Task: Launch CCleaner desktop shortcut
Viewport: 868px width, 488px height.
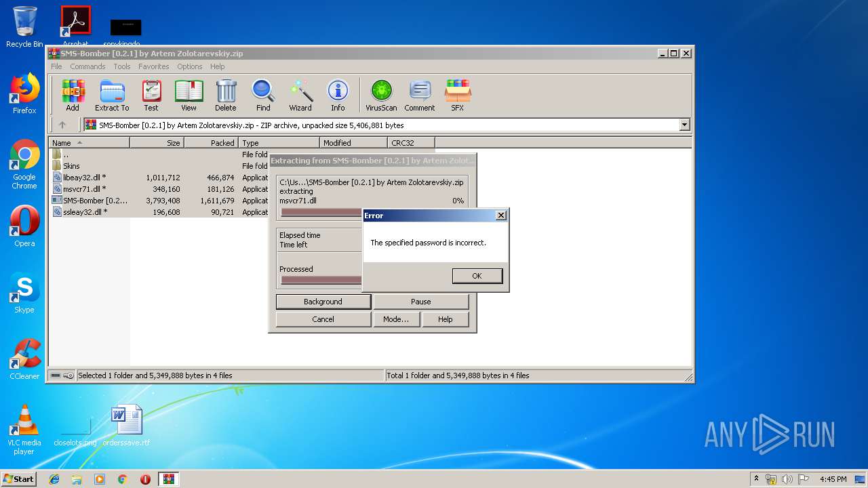Action: (x=24, y=359)
